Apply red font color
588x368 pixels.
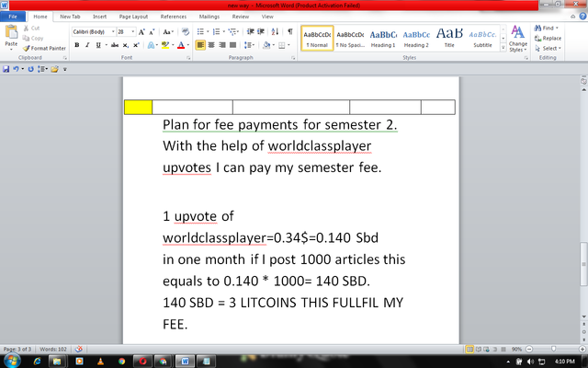pos(181,45)
